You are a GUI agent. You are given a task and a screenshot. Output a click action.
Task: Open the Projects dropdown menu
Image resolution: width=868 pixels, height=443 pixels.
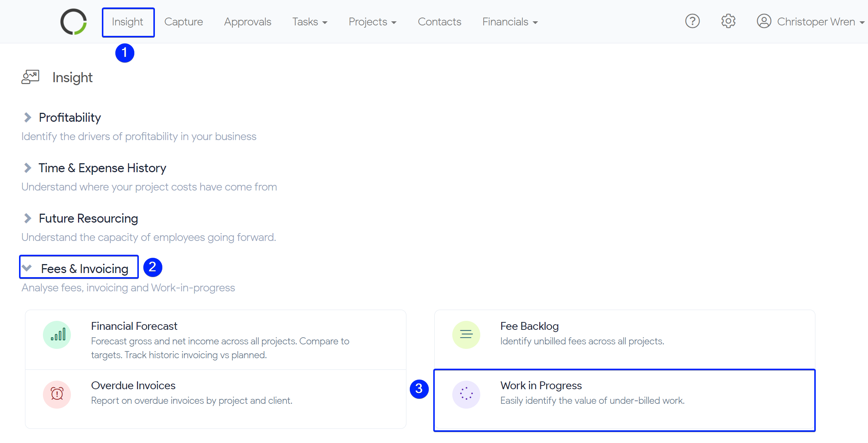click(372, 22)
